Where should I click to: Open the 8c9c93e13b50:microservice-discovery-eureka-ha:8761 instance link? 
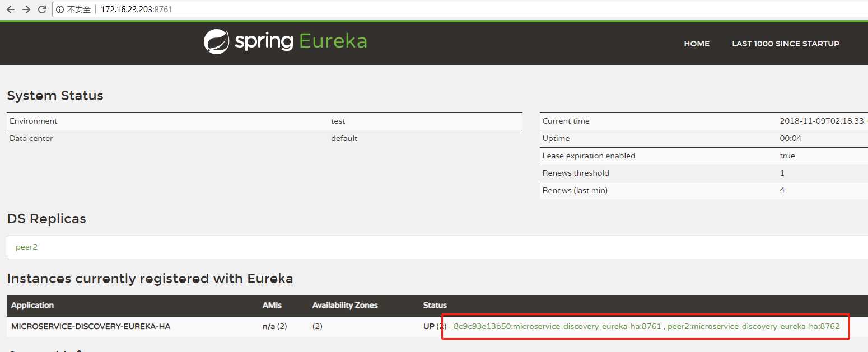557,326
